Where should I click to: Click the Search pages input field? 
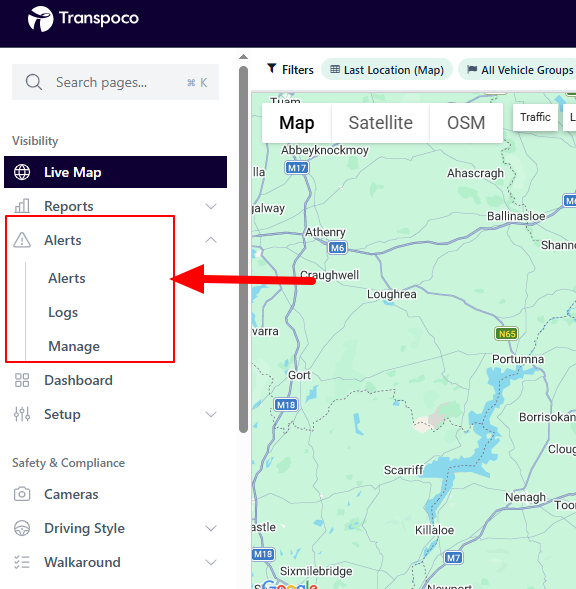115,82
